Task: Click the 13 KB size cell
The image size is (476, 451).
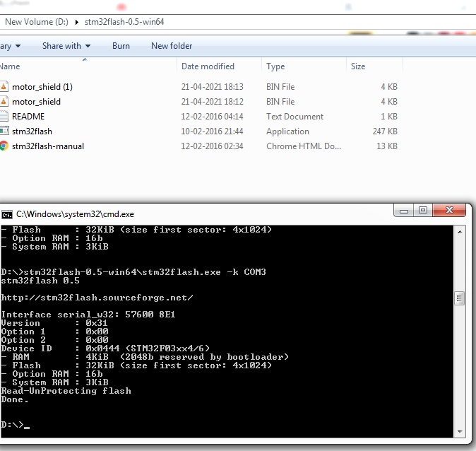Action: pyautogui.click(x=387, y=146)
